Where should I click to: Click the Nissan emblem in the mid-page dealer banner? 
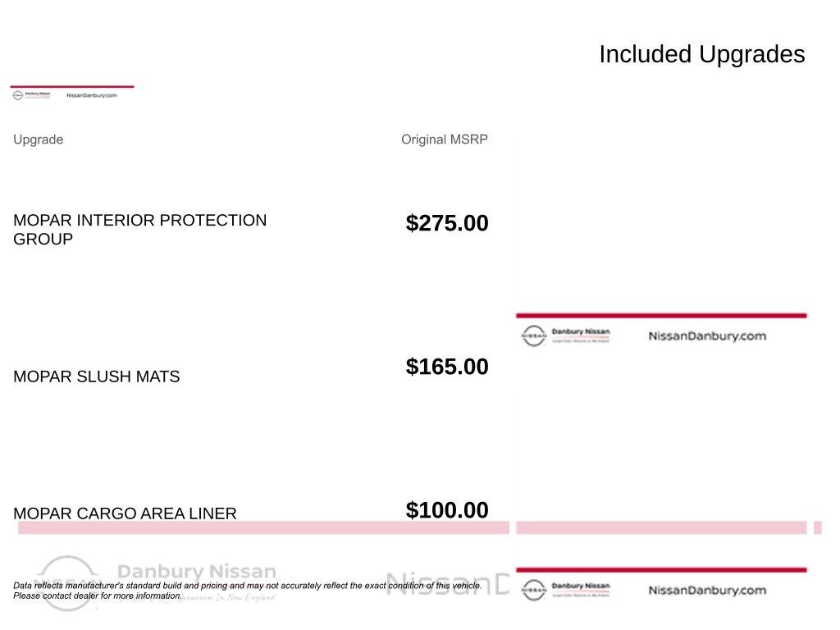click(x=534, y=336)
